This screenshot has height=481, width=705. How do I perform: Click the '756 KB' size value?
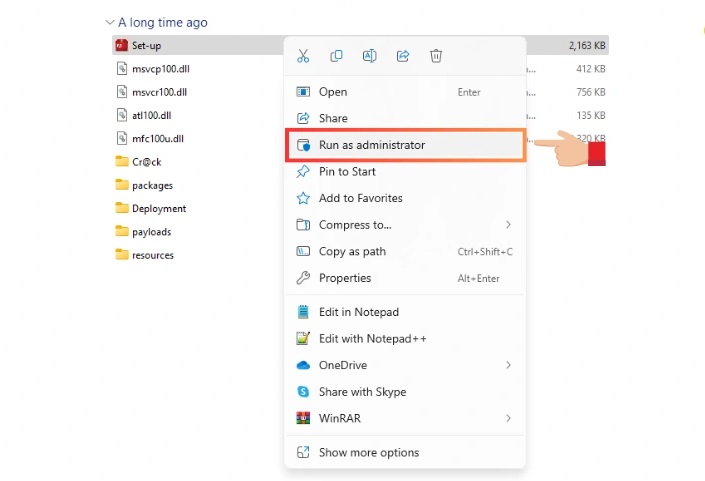pyautogui.click(x=591, y=92)
